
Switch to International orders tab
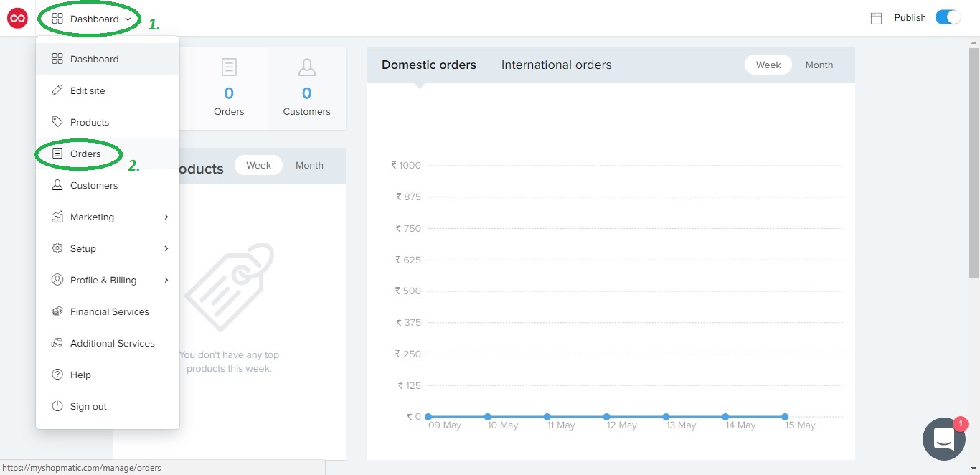557,65
